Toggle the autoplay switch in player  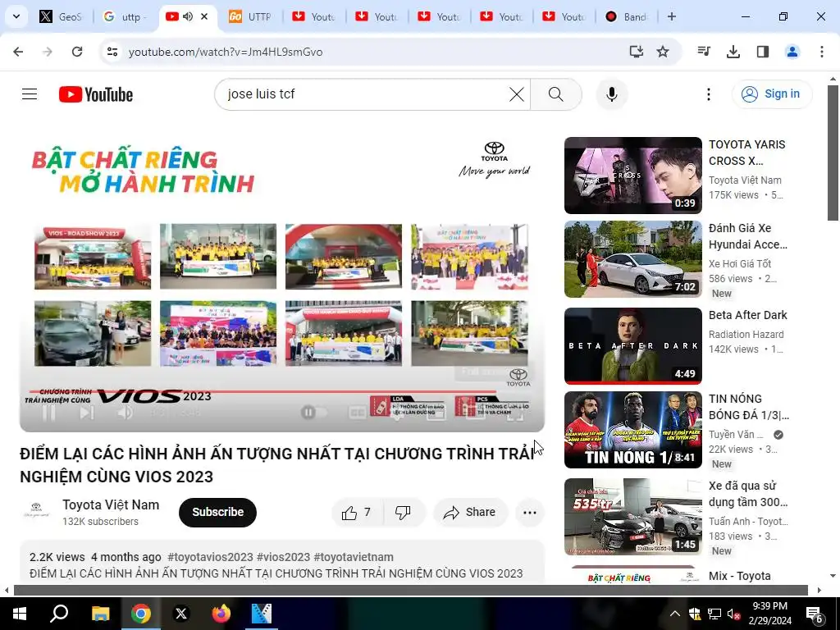pyautogui.click(x=314, y=412)
